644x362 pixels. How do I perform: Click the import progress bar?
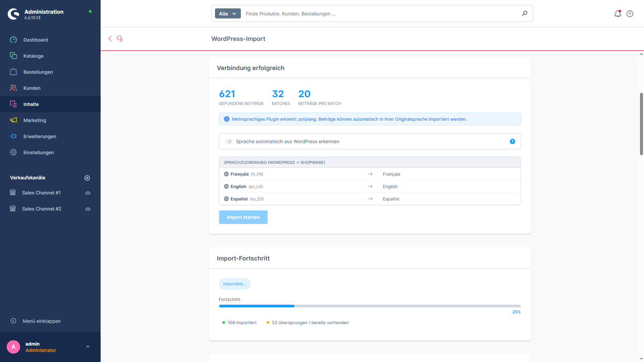point(370,306)
